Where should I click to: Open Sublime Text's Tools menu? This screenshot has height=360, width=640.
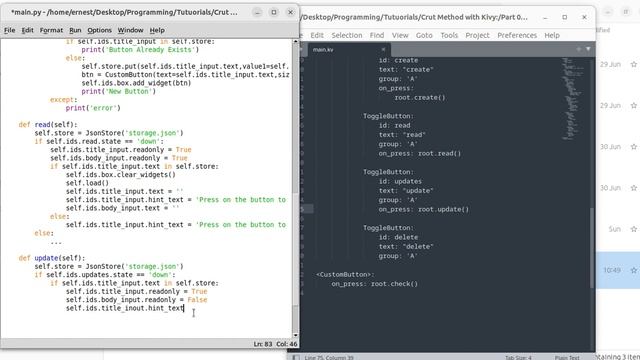[x=449, y=36]
